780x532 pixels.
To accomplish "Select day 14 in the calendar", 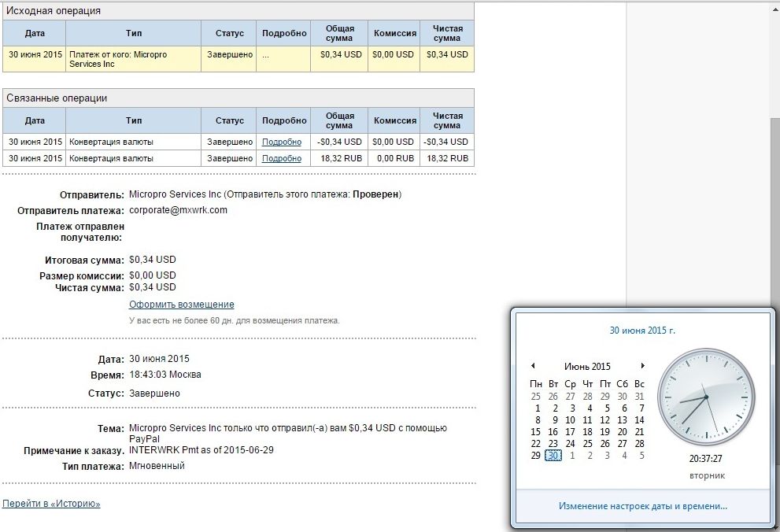I will coord(639,420).
